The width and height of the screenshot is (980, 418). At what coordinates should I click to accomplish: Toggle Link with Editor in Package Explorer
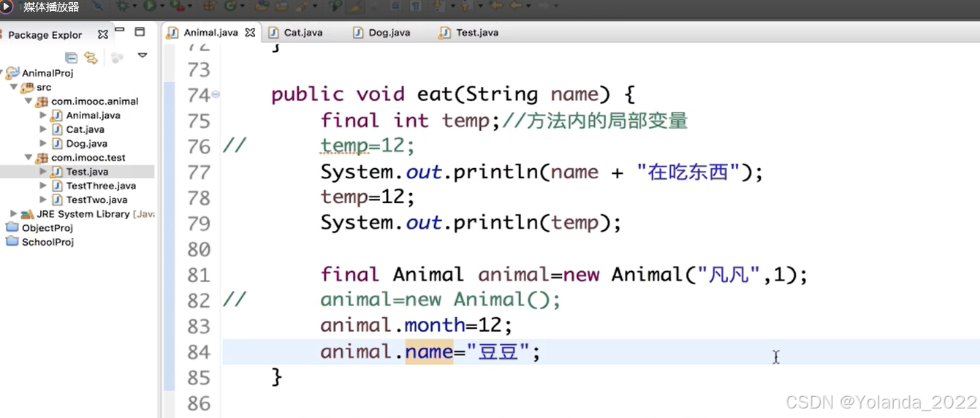[91, 57]
